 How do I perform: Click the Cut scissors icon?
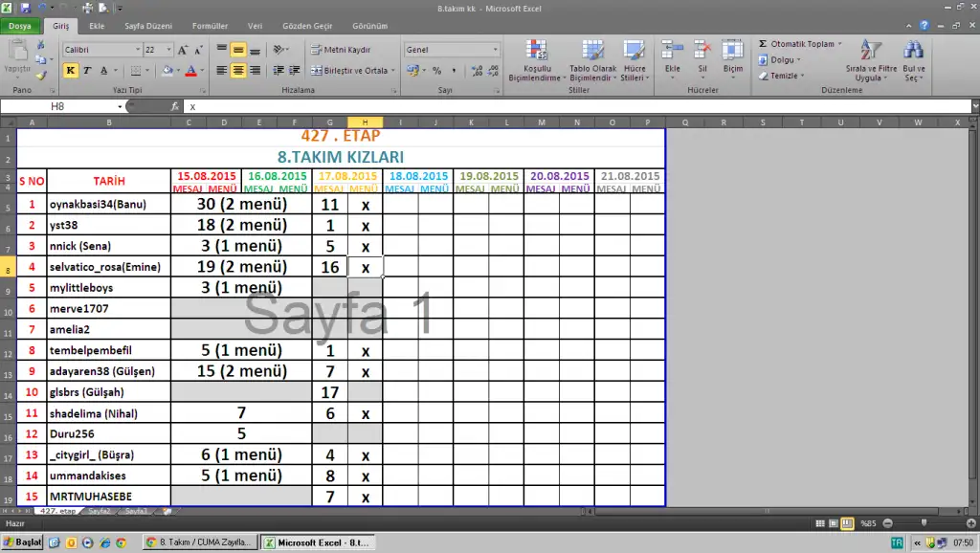41,45
